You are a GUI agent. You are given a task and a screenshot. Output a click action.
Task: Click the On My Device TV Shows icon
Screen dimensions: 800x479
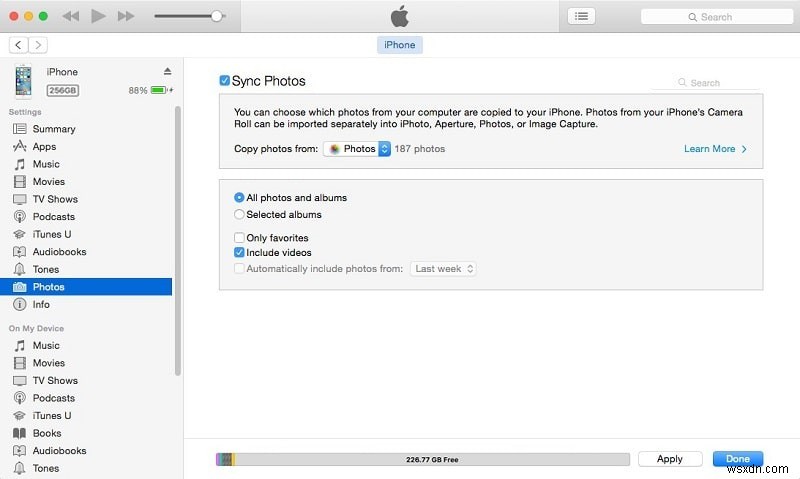[19, 381]
